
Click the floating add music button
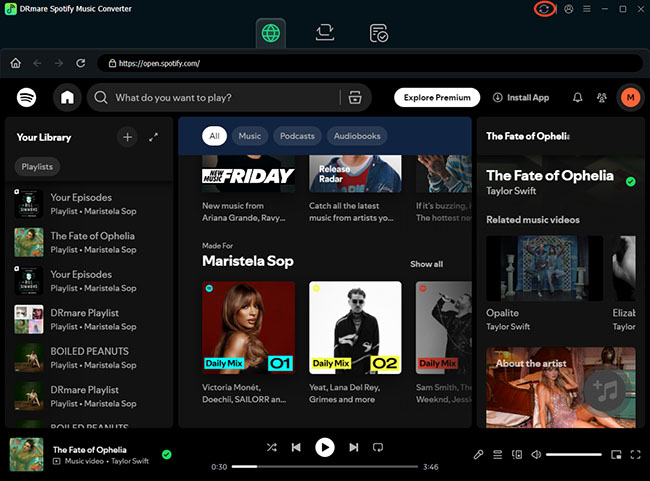pyautogui.click(x=605, y=390)
